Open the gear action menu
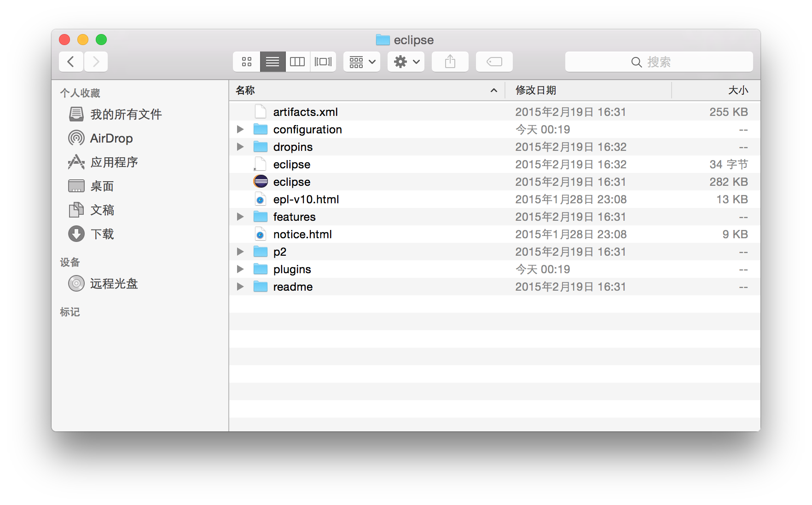 pos(406,62)
